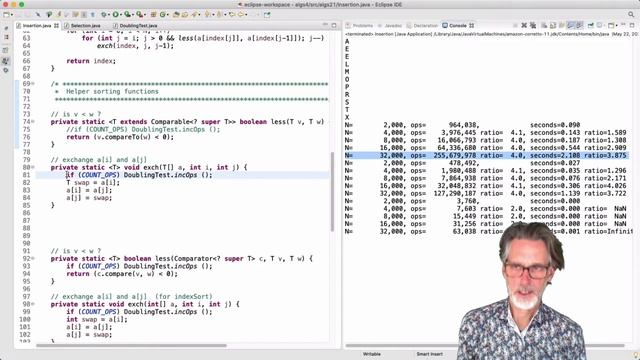This screenshot has width=640, height=360.
Task: Click the Quick Access magnifier icon
Action: click(x=631, y=14)
